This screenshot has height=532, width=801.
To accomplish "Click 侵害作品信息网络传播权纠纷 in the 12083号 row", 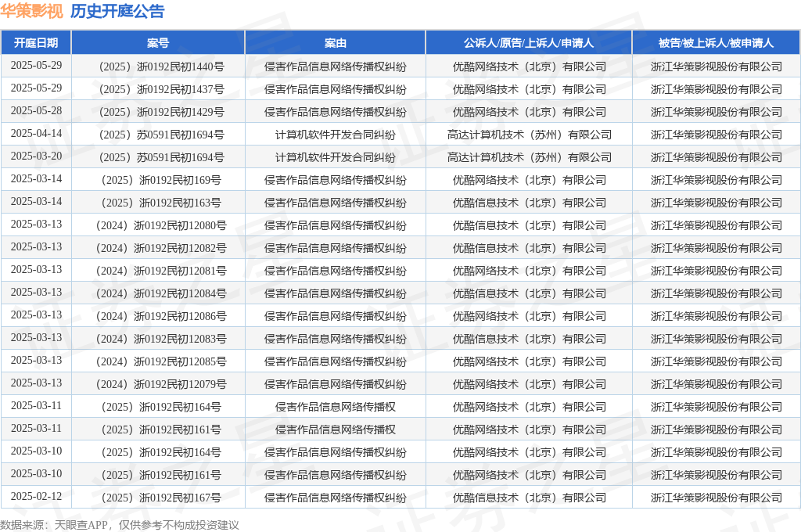I will pyautogui.click(x=335, y=339).
